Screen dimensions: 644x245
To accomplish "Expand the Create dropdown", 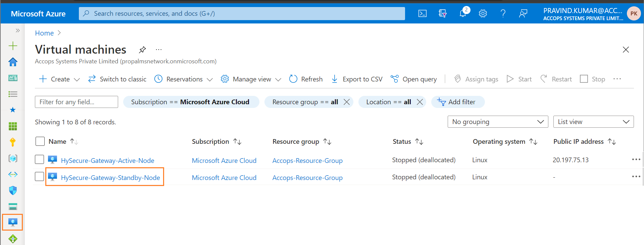I will coord(60,79).
